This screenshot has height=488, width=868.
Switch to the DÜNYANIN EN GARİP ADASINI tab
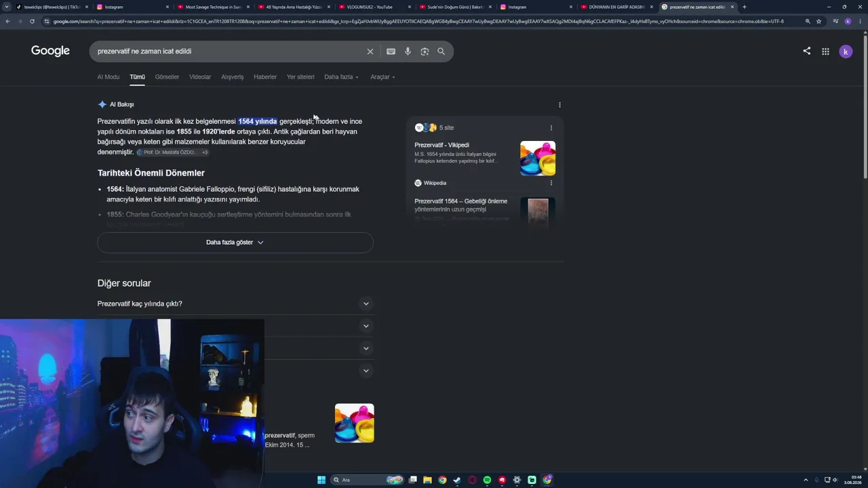click(616, 7)
